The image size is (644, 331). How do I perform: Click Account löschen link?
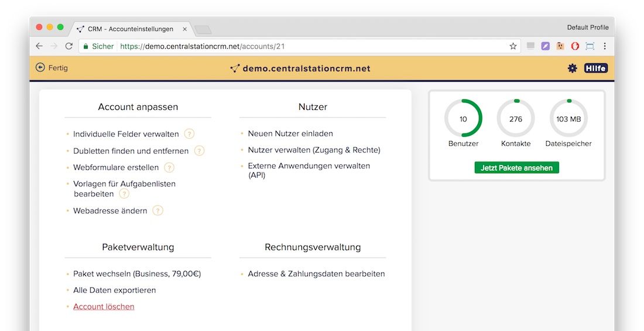[x=104, y=306]
